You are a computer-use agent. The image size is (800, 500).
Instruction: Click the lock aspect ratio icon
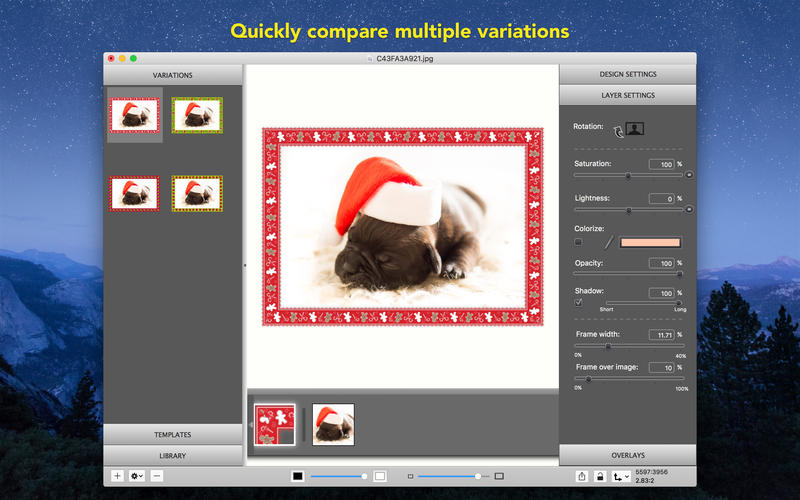pyautogui.click(x=600, y=477)
